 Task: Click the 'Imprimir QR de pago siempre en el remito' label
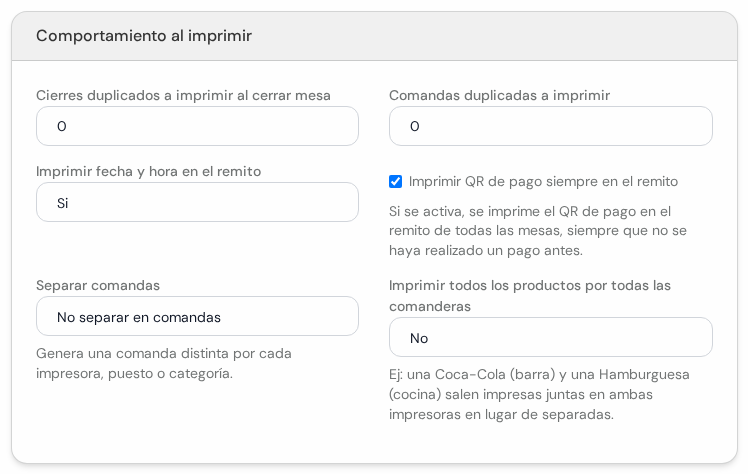point(543,182)
